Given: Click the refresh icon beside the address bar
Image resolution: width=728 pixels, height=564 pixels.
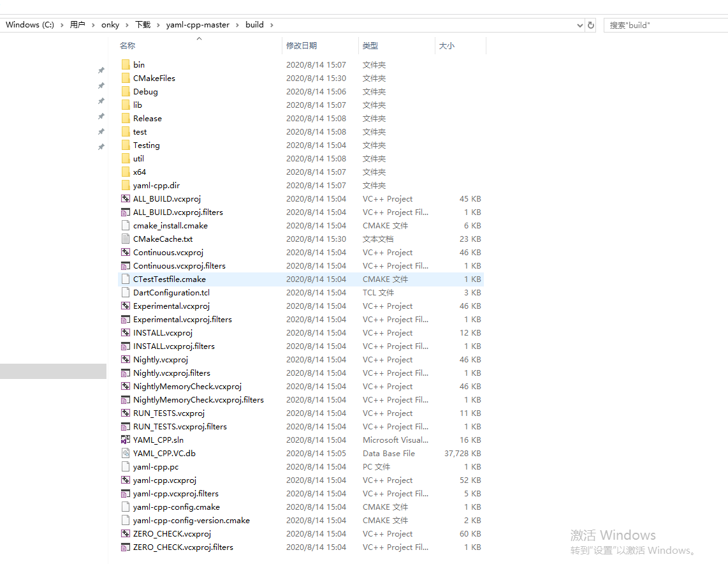Looking at the screenshot, I should point(590,25).
